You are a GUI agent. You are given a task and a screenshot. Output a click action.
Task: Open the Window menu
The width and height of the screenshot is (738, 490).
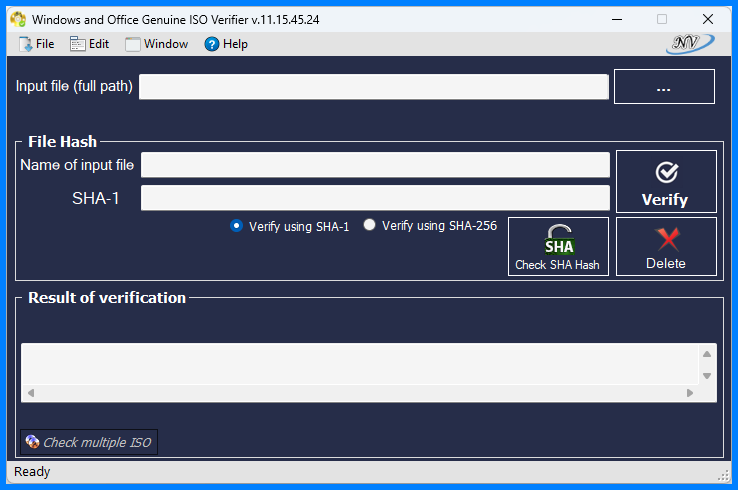tap(157, 44)
